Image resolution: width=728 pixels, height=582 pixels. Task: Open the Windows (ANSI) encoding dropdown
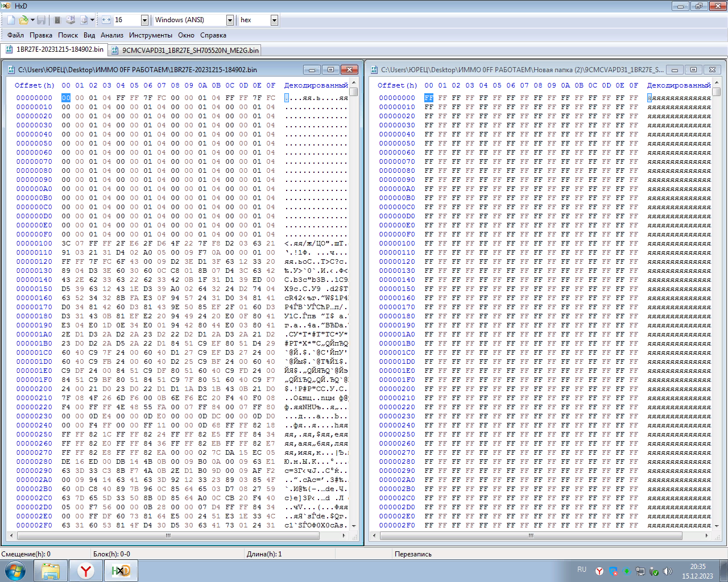tap(230, 20)
